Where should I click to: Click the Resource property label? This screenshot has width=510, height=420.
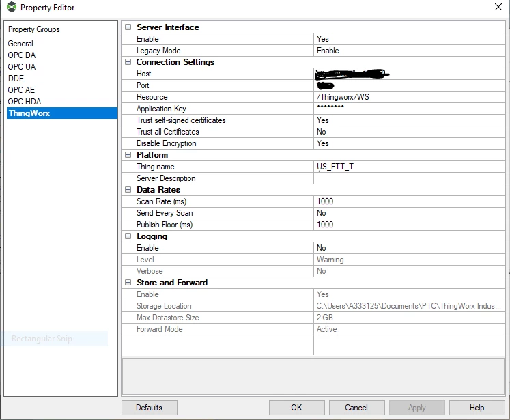tap(152, 97)
